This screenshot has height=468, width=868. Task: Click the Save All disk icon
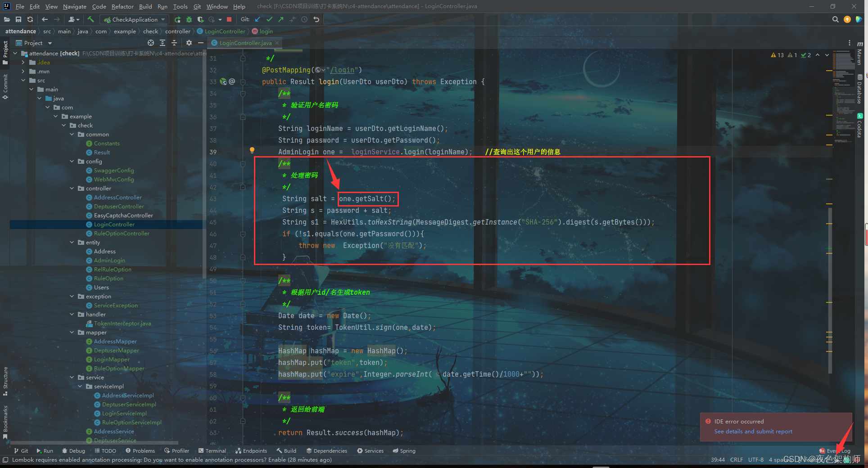18,19
